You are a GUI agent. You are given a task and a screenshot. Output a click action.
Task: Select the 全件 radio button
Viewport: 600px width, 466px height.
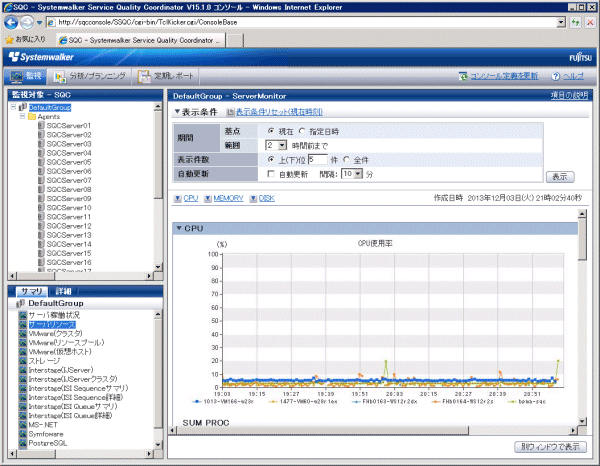tap(346, 160)
